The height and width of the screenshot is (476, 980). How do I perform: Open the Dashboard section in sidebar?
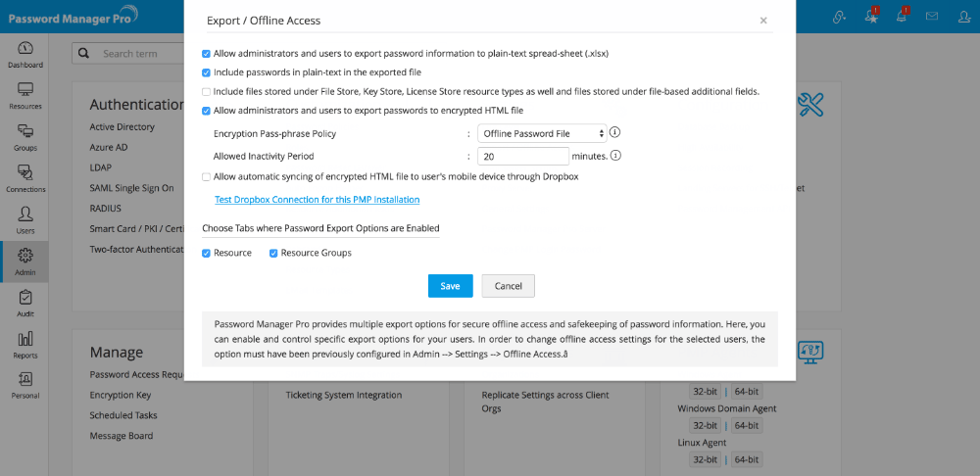pos(25,55)
